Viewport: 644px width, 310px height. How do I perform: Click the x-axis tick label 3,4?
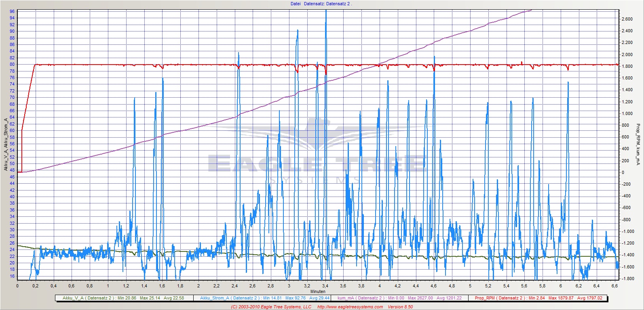click(325, 286)
